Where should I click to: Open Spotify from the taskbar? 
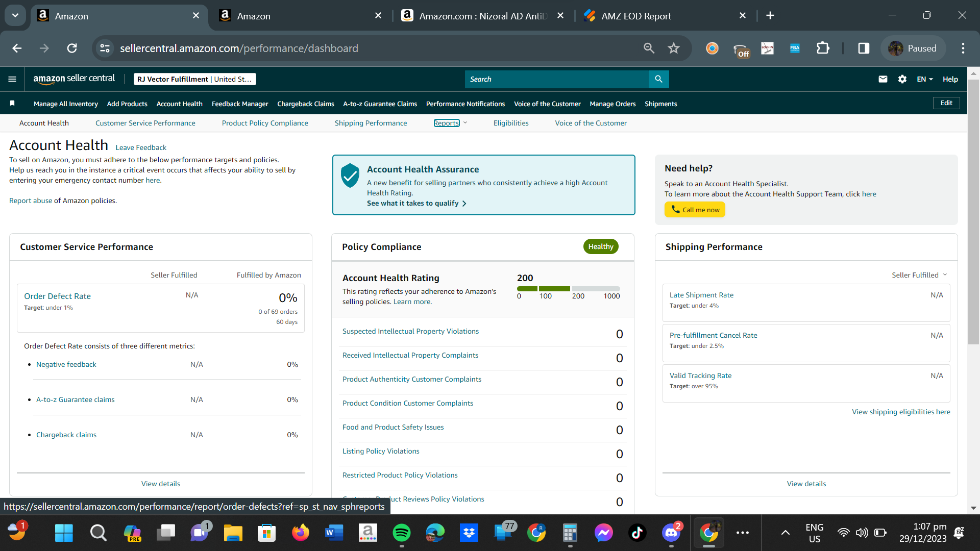tap(402, 533)
